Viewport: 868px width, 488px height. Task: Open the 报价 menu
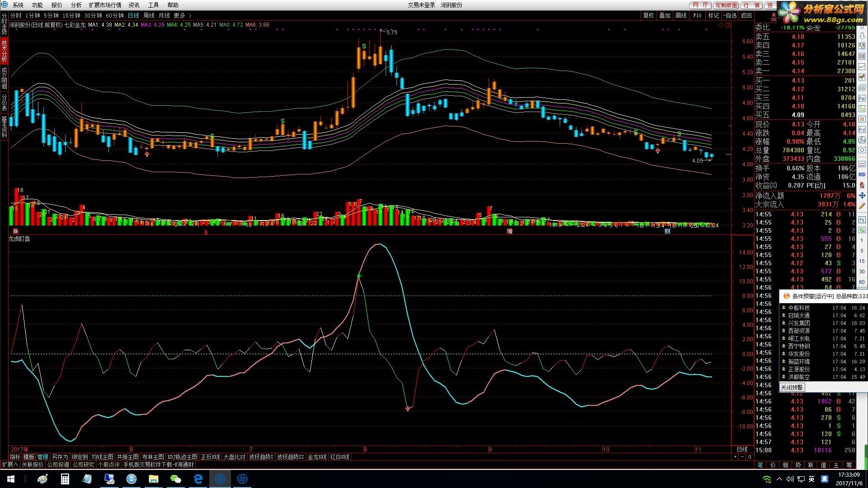(57, 5)
